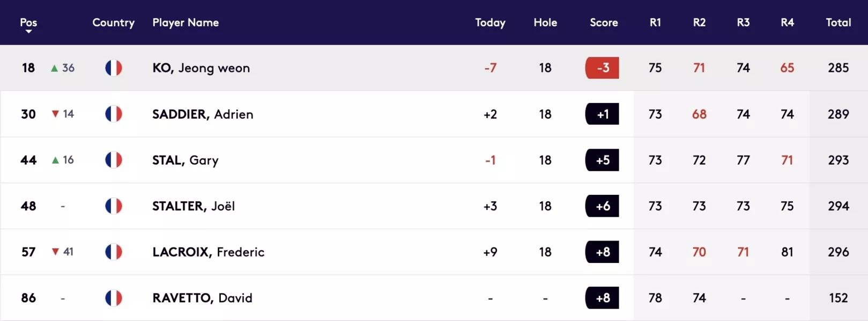Click the dark +5 score badge for STAL

point(602,160)
